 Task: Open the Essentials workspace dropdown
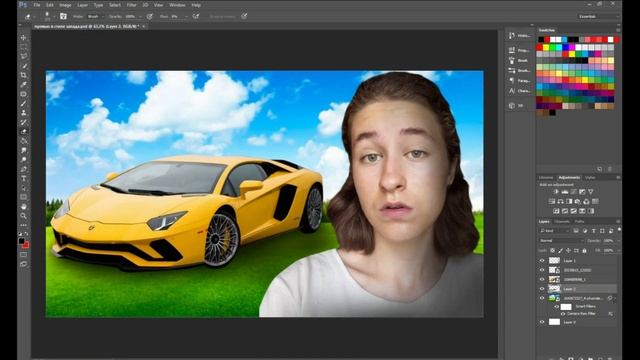[x=598, y=16]
